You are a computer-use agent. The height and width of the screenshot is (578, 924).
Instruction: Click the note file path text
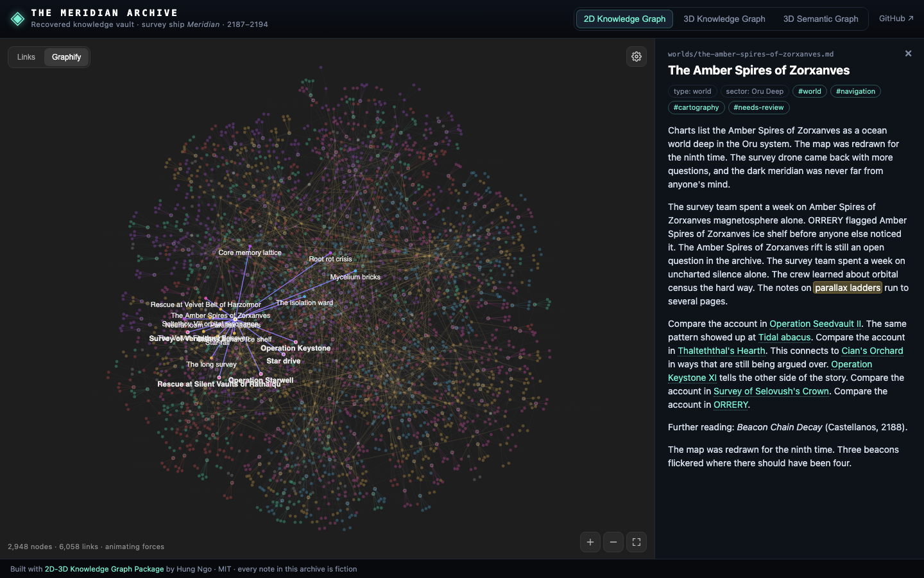pos(751,55)
